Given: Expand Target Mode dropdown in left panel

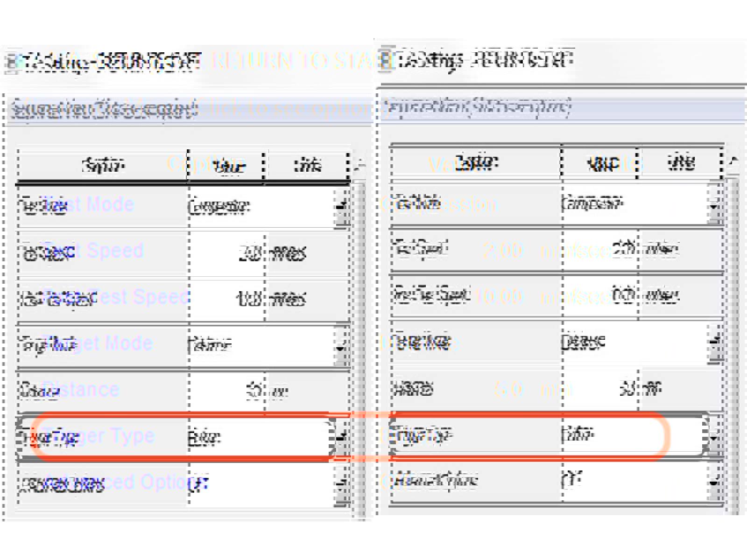Looking at the screenshot, I should [342, 346].
